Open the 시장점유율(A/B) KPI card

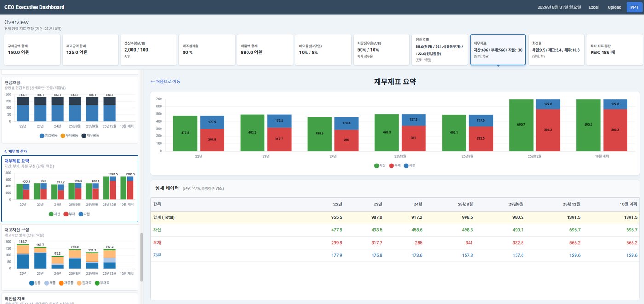[x=381, y=50]
